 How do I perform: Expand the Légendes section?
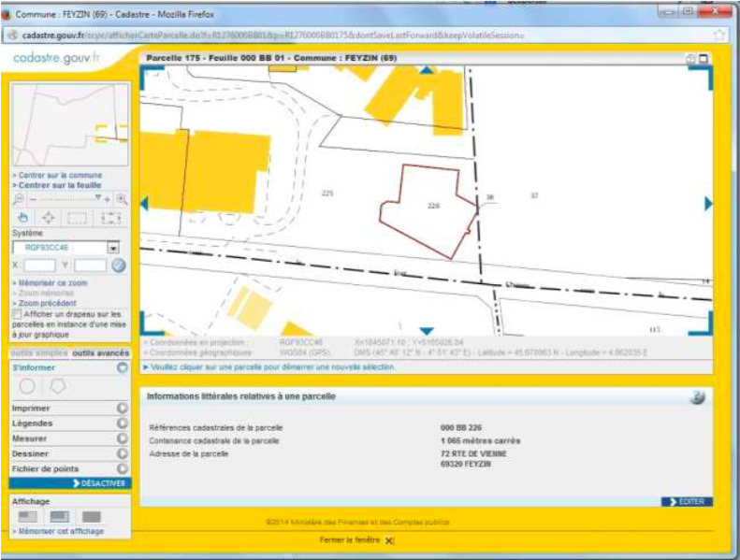[122, 424]
